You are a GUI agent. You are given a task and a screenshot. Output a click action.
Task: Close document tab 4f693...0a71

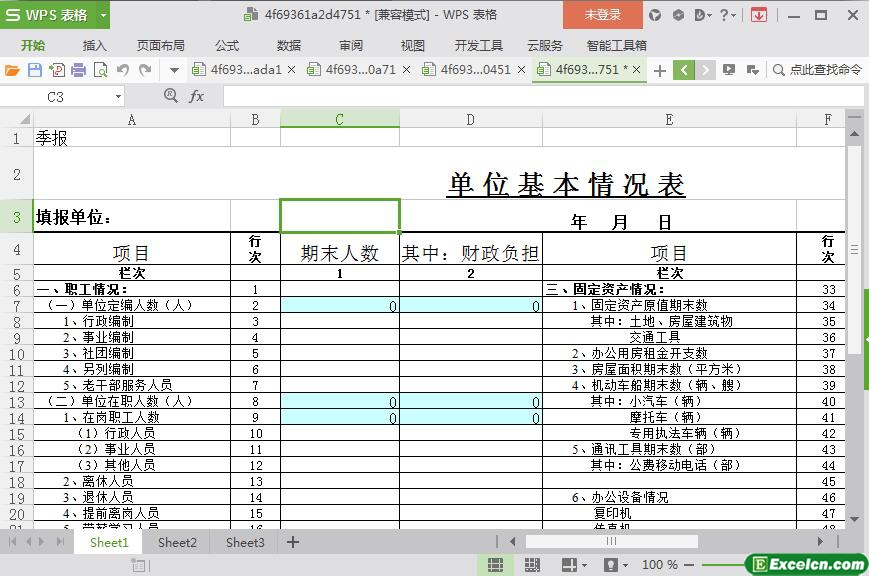click(406, 70)
